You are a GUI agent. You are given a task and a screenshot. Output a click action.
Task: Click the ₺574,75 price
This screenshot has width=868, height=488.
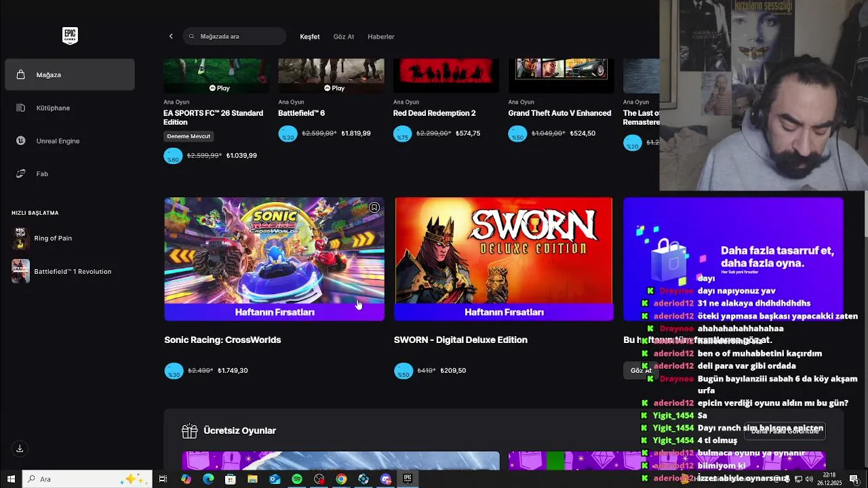pos(467,134)
